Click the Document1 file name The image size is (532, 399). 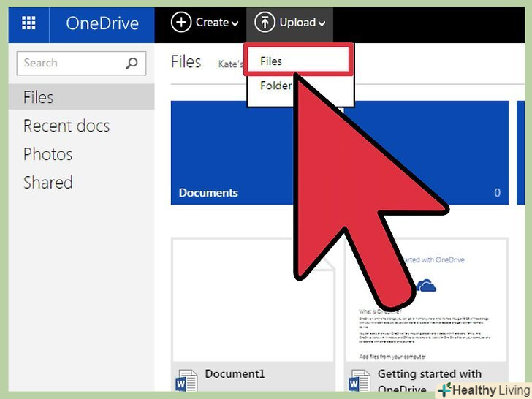pyautogui.click(x=235, y=374)
